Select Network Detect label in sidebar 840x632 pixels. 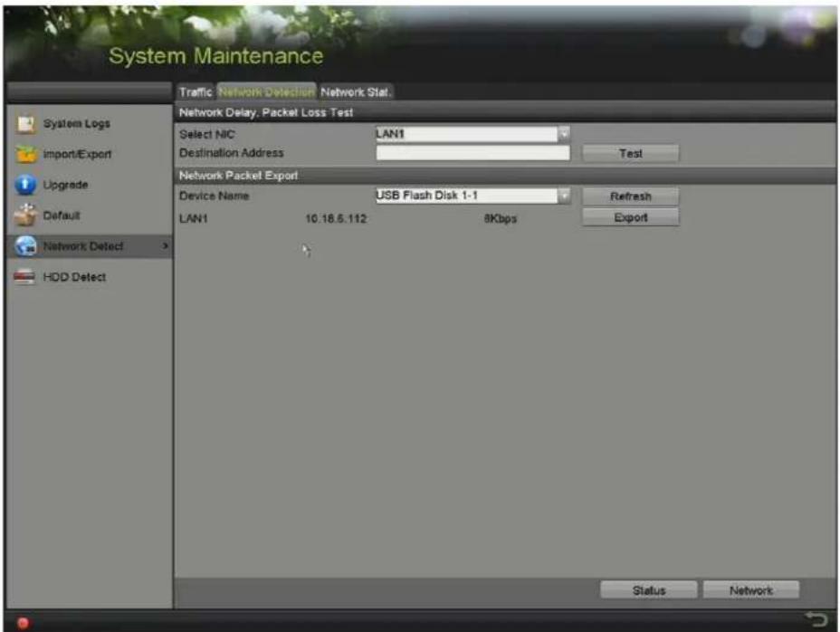point(83,246)
